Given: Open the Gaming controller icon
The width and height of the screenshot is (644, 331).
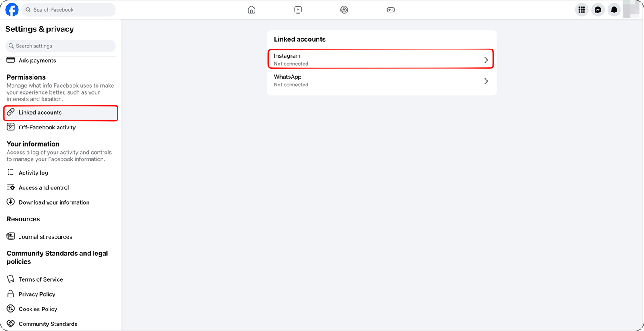Looking at the screenshot, I should (391, 9).
